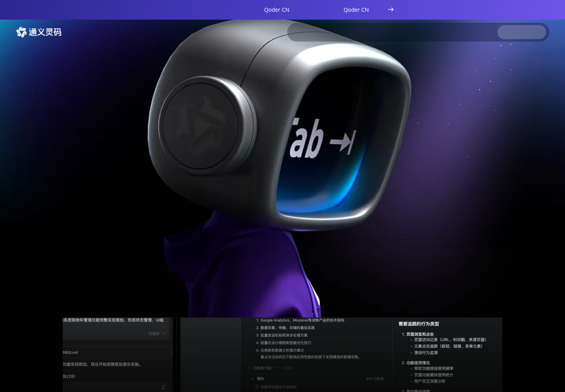The image size is (565, 392).
Task: Click the 数据采集、传输、存储的最佳实践 line
Action: (285, 328)
